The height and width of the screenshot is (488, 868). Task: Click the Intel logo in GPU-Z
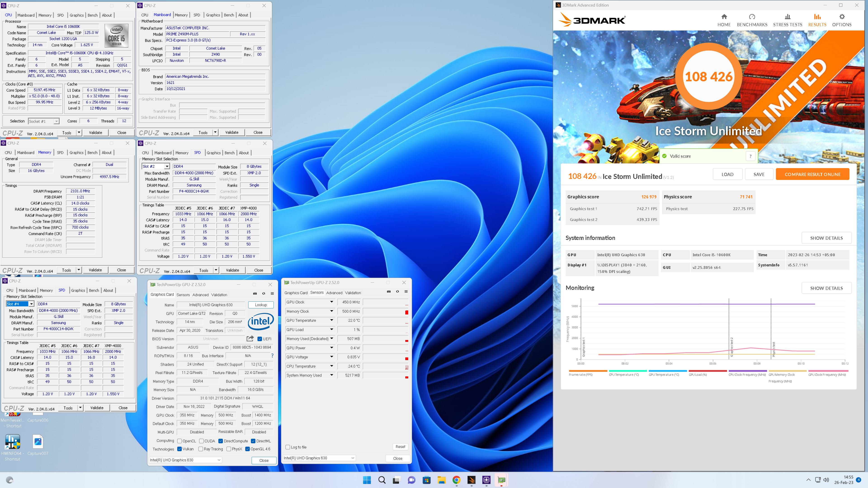[x=261, y=322]
